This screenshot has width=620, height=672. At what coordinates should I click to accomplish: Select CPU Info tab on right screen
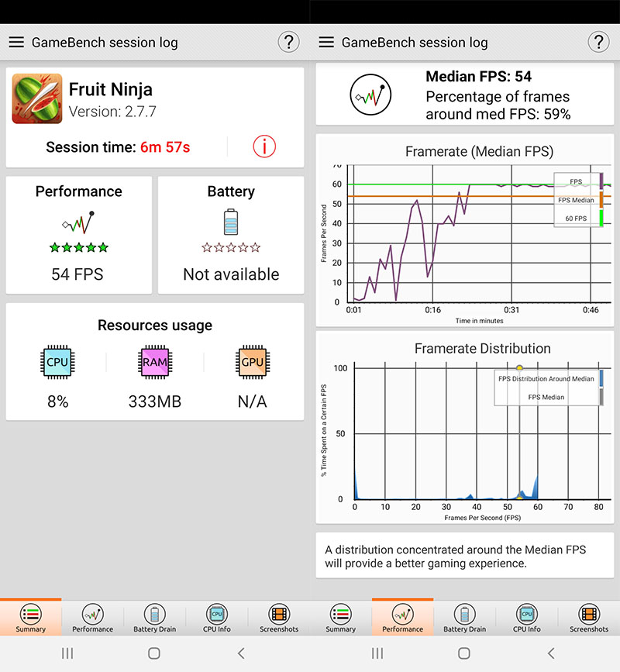click(527, 617)
